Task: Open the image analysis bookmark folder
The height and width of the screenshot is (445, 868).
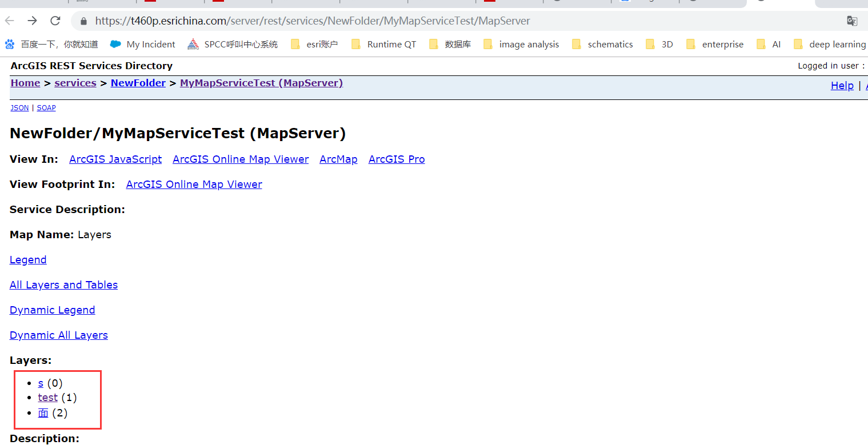Action: [521, 44]
